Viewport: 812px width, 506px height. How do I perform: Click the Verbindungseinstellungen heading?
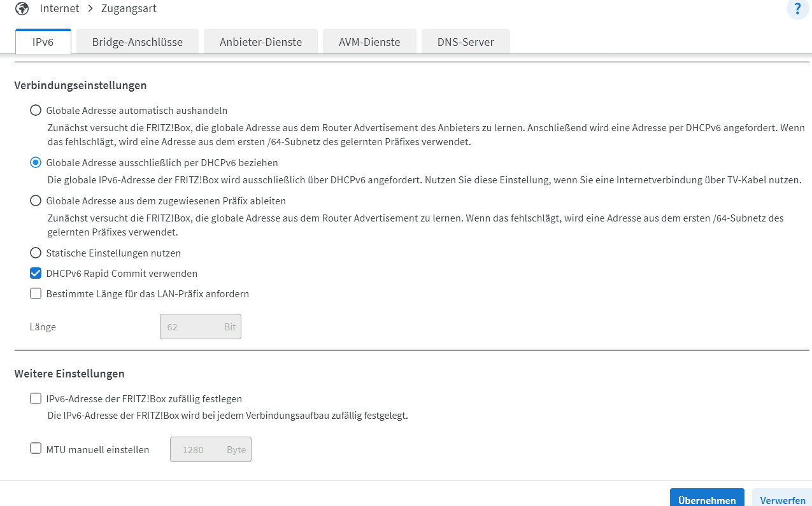[81, 85]
